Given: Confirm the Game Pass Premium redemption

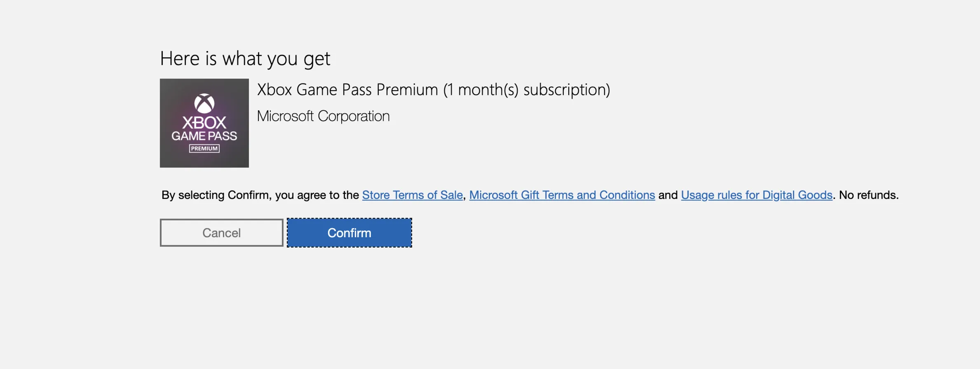Looking at the screenshot, I should point(349,233).
